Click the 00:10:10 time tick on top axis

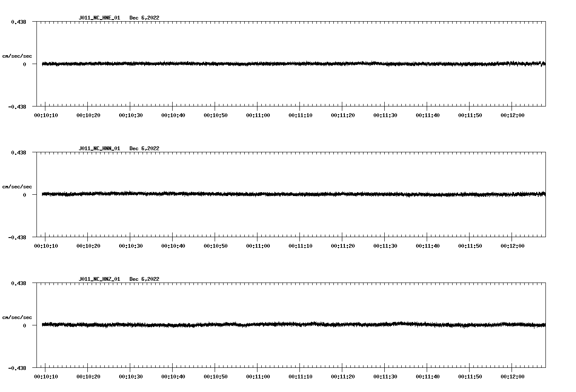(x=46, y=115)
